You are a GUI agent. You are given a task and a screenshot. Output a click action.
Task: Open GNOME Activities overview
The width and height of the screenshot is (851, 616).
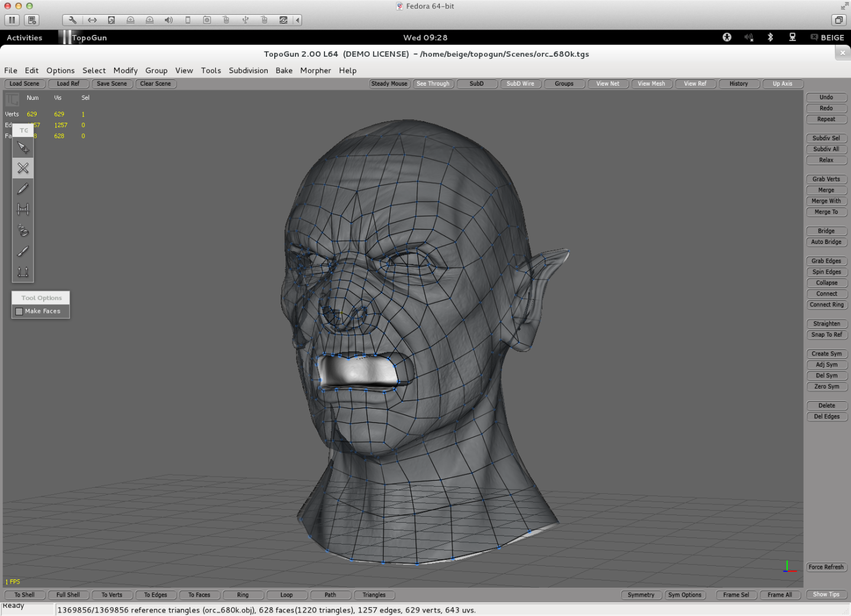coord(24,37)
